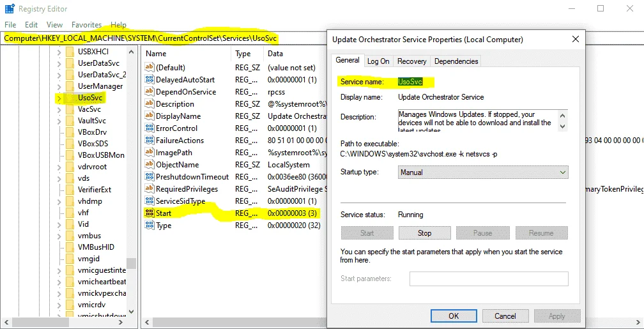Image resolution: width=644 pixels, height=329 pixels.
Task: Click the VacSvc folder icon
Action: click(70, 109)
